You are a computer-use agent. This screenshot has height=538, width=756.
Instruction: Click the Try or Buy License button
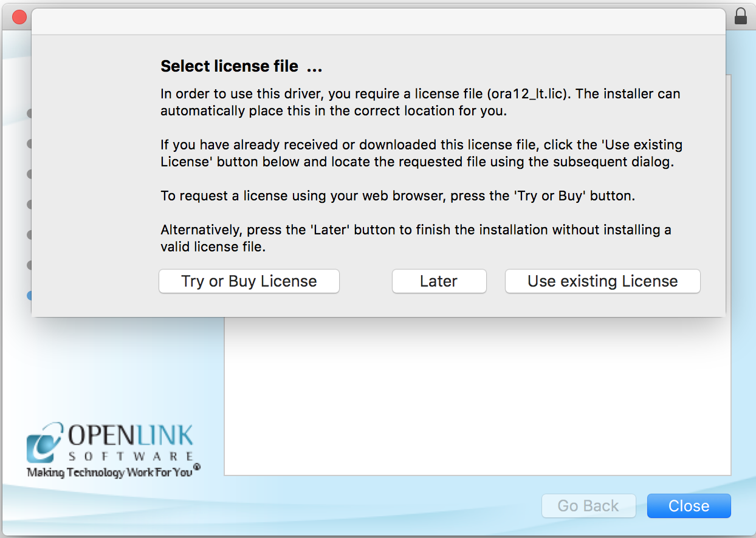(249, 281)
